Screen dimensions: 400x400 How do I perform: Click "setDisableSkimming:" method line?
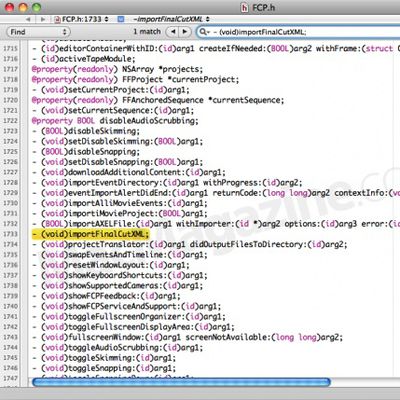click(117, 141)
